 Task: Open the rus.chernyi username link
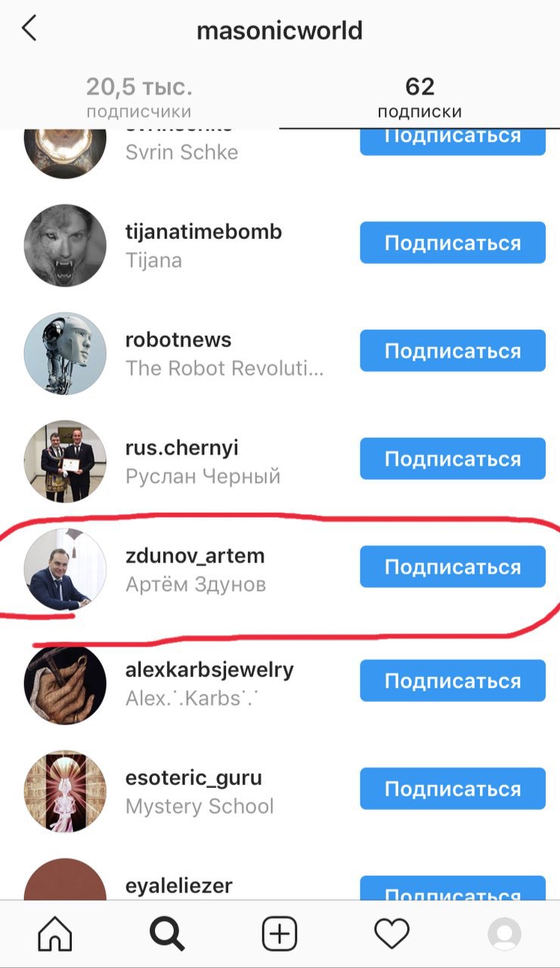181,448
